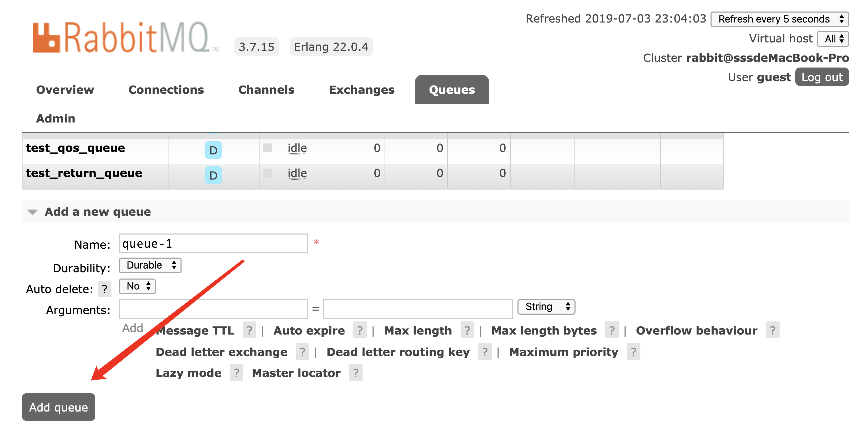Show Maximum priority help tooltip icon
The width and height of the screenshot is (868, 434).
click(633, 352)
